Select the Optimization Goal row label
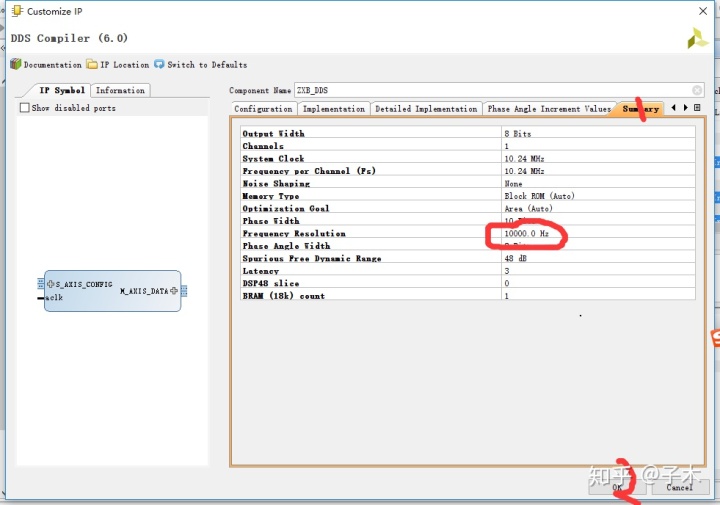Screen dimensions: 720x505 (286, 208)
